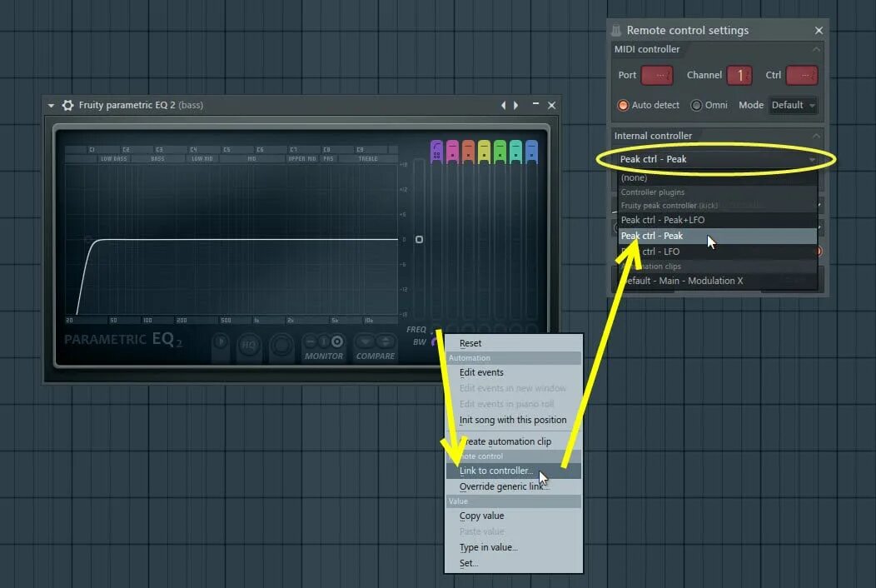This screenshot has height=588, width=876.
Task: Go to next preset with right arrow
Action: coord(515,105)
